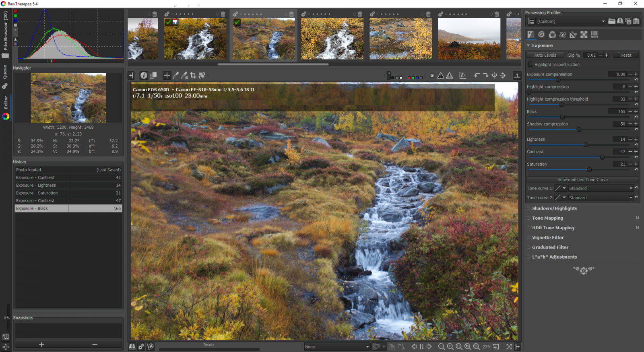644x352 pixels.
Task: Save current image using bottom-left icon
Action: coord(132,347)
